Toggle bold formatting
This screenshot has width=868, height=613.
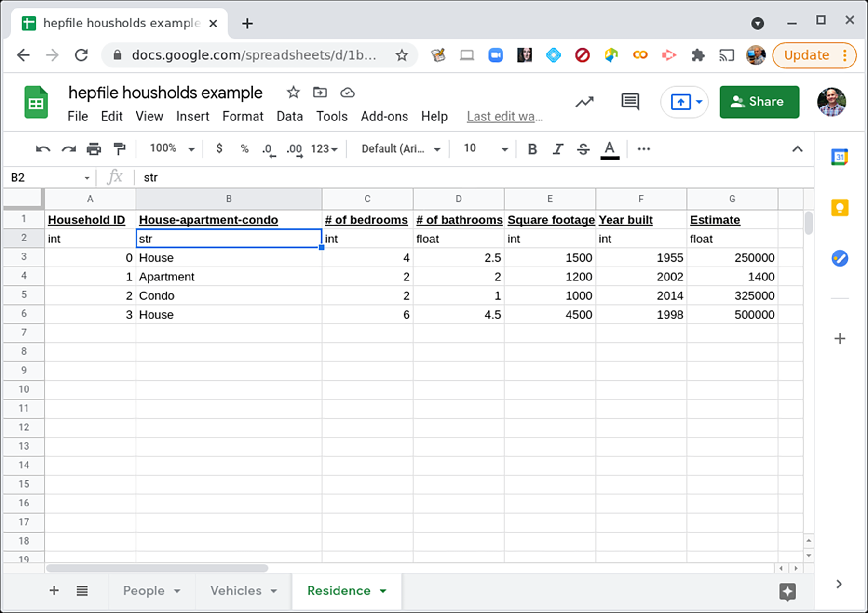[532, 149]
